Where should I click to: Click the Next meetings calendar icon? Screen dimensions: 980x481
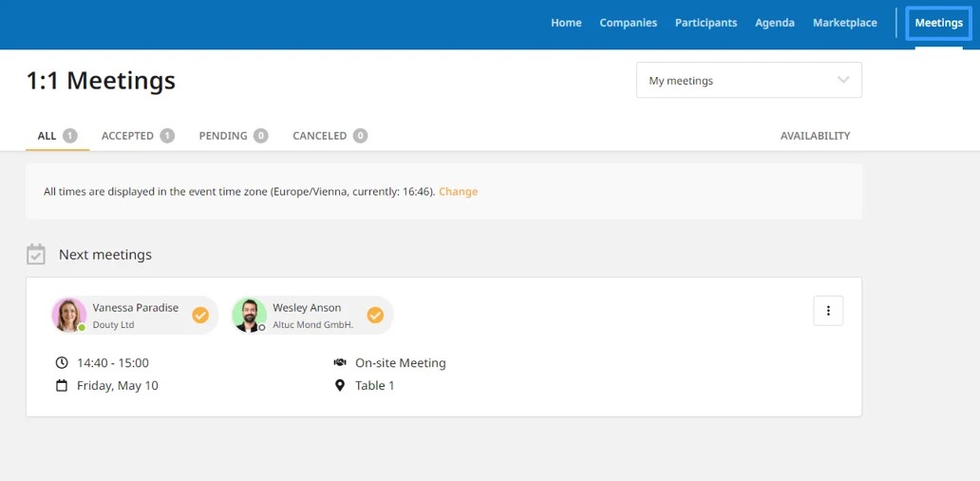[36, 255]
